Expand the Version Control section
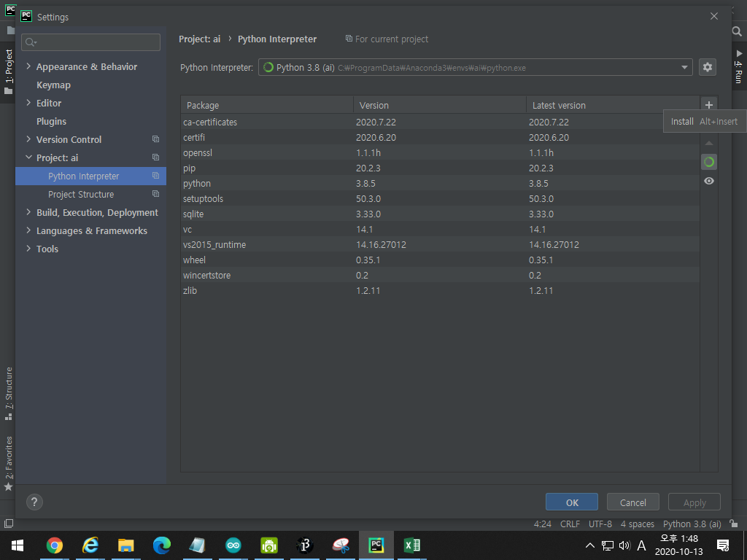Screen dimensions: 747x560 pyautogui.click(x=28, y=139)
